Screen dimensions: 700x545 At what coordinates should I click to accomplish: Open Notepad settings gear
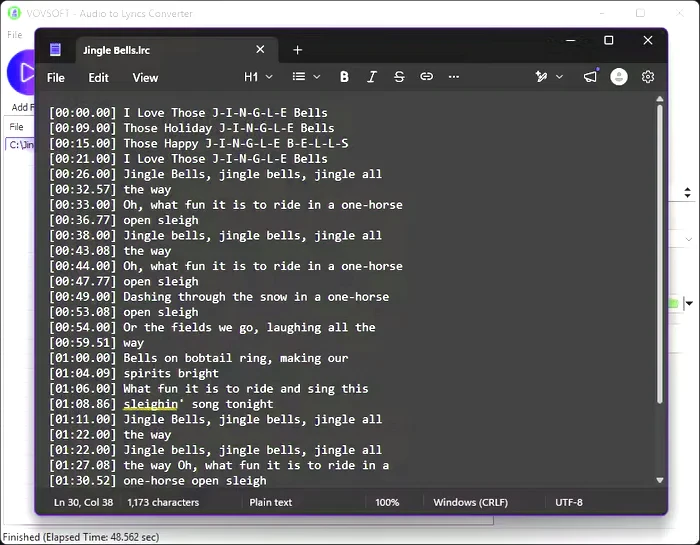pos(648,77)
